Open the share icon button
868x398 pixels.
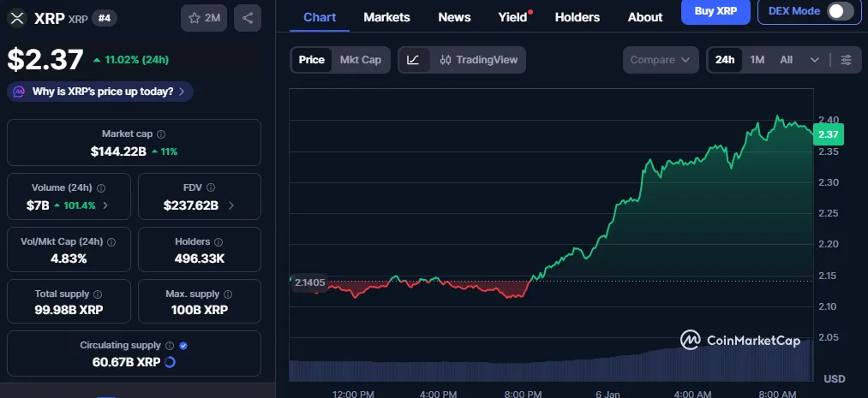click(248, 18)
